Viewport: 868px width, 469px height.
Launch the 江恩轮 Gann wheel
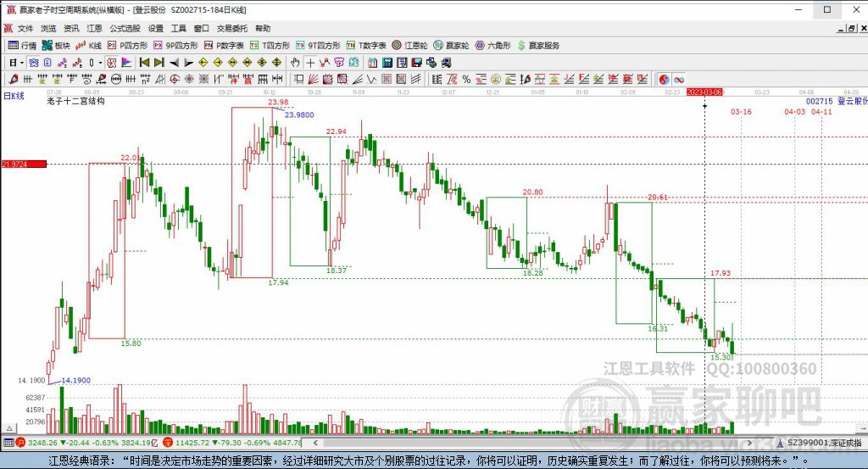[x=409, y=46]
